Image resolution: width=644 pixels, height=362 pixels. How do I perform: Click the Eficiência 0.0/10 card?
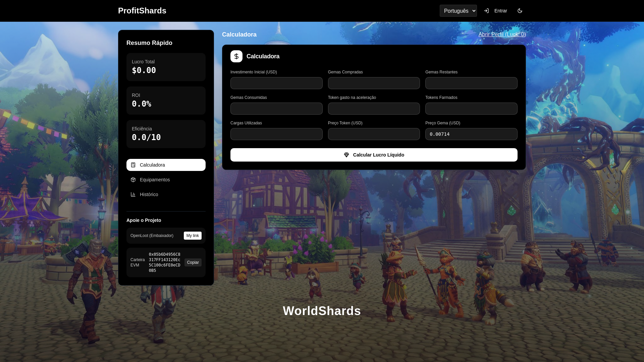point(166,134)
